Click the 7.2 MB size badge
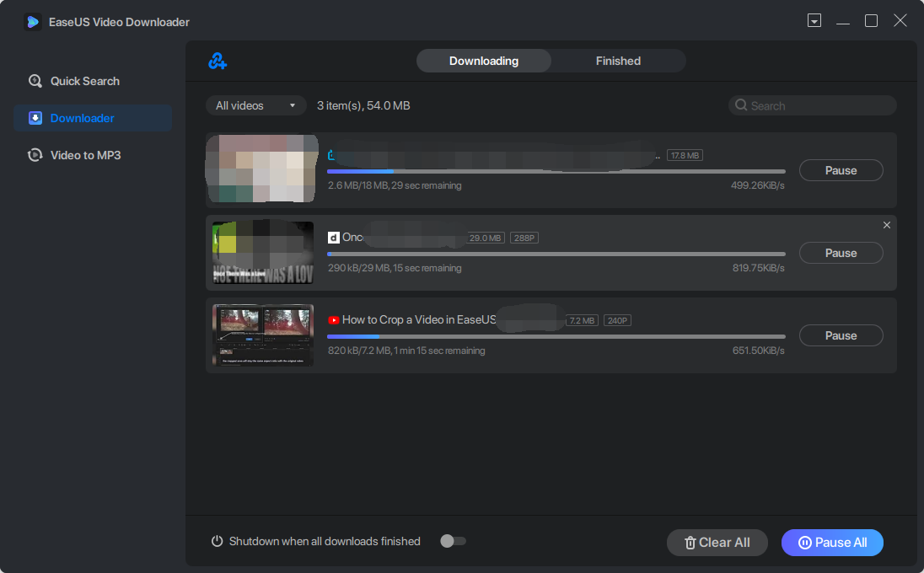This screenshot has height=573, width=924. 583,320
